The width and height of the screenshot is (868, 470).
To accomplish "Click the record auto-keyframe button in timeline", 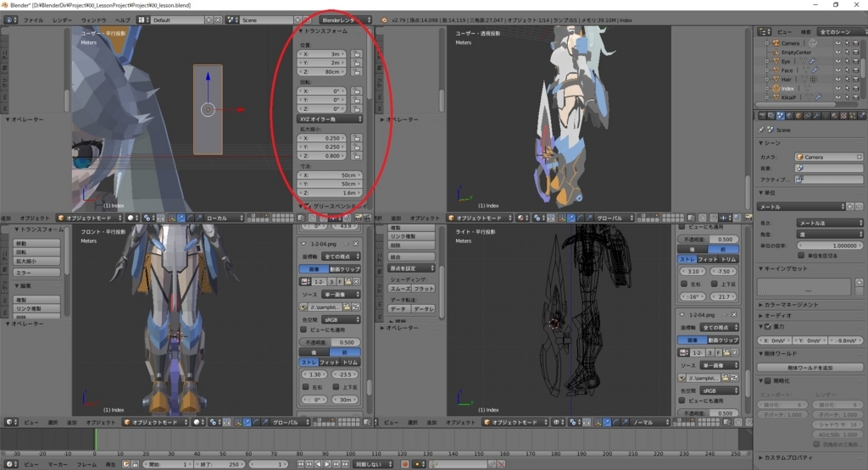I will pyautogui.click(x=404, y=464).
